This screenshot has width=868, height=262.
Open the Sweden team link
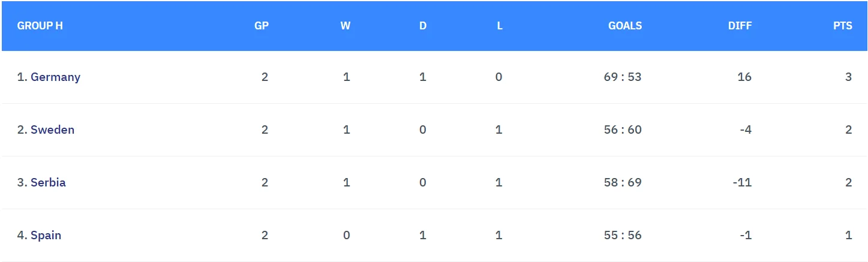[x=52, y=130]
